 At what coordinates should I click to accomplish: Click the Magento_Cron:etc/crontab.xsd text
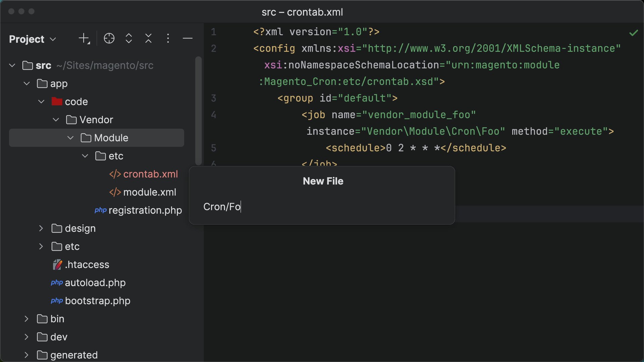tap(349, 81)
